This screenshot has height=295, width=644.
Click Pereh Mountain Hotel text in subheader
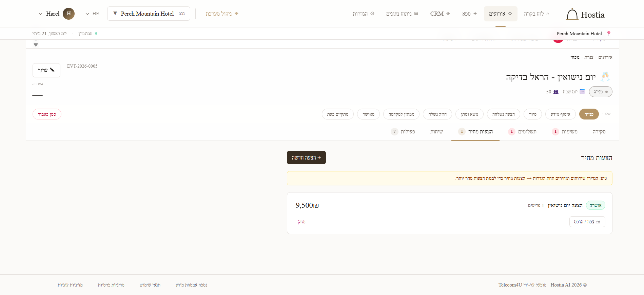tap(579, 34)
